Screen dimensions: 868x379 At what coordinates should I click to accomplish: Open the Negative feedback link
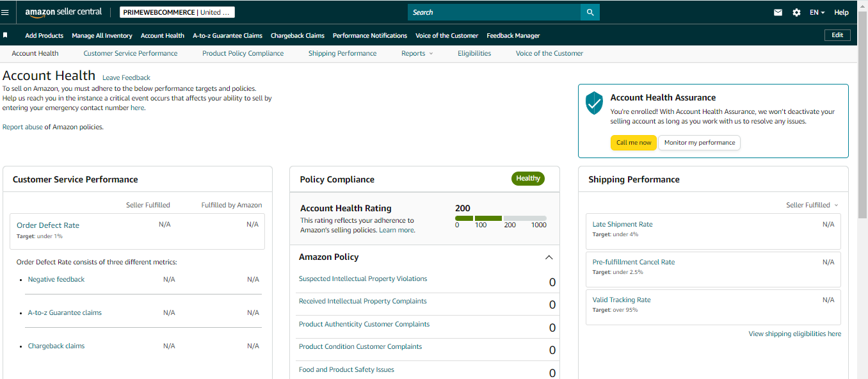[56, 279]
